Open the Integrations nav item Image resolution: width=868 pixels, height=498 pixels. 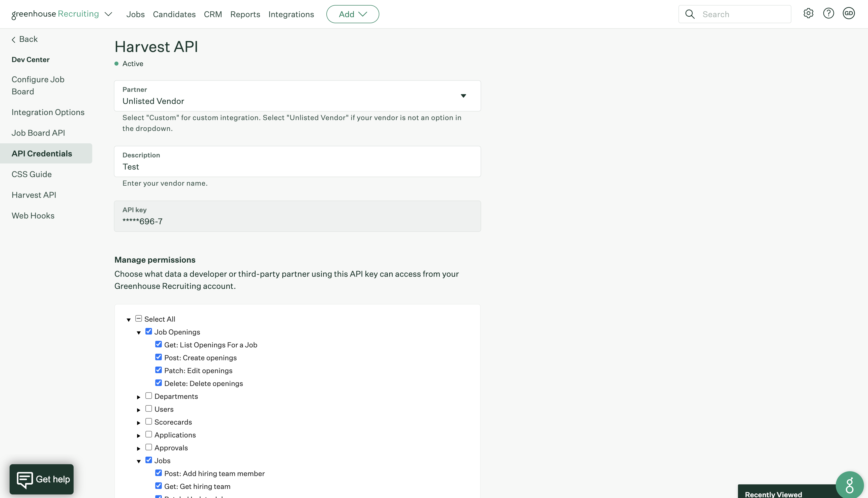point(291,14)
